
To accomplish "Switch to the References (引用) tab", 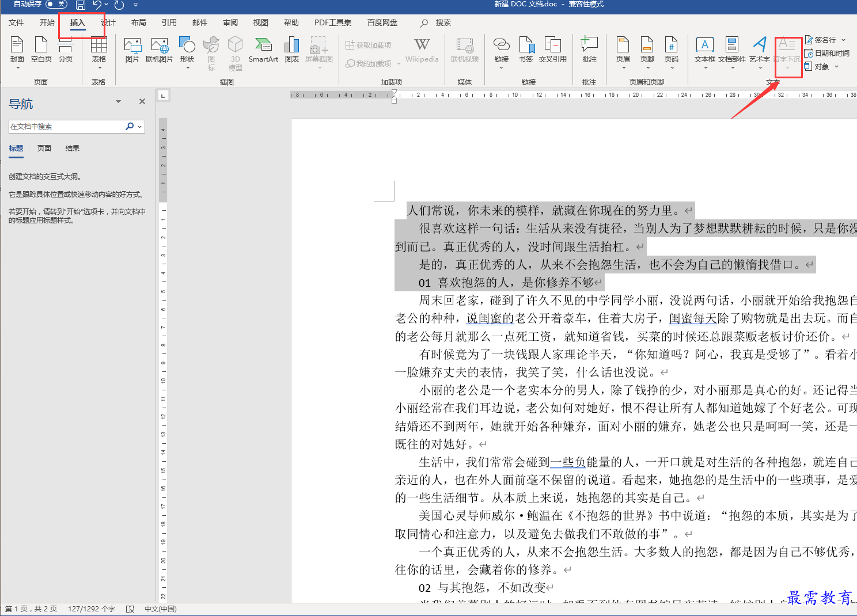I will pyautogui.click(x=169, y=22).
